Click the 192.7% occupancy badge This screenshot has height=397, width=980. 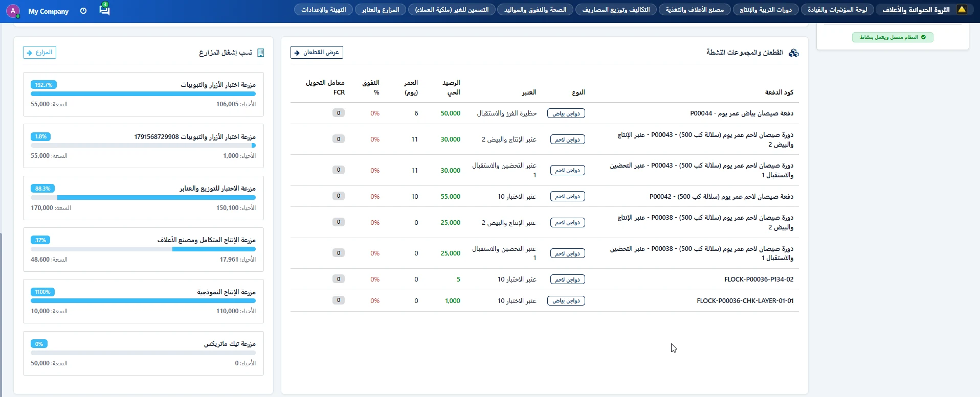tap(43, 85)
